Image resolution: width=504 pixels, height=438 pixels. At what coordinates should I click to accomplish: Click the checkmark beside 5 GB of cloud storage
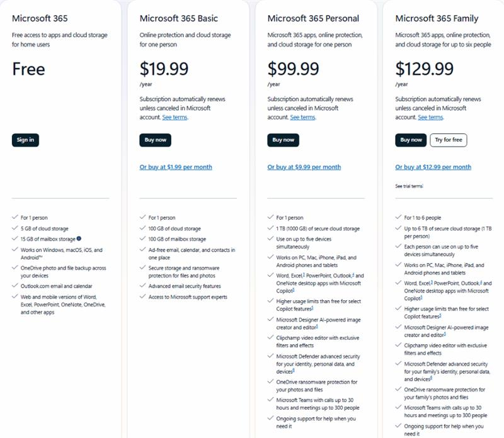[14, 228]
